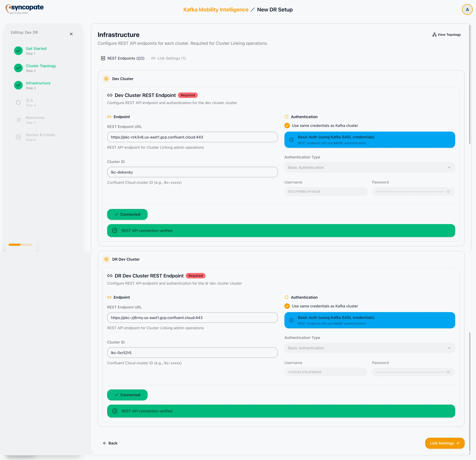Screen dimensions: 476x460
Task: Click the Dev Cluster Basic Auth info box
Action: (370, 140)
